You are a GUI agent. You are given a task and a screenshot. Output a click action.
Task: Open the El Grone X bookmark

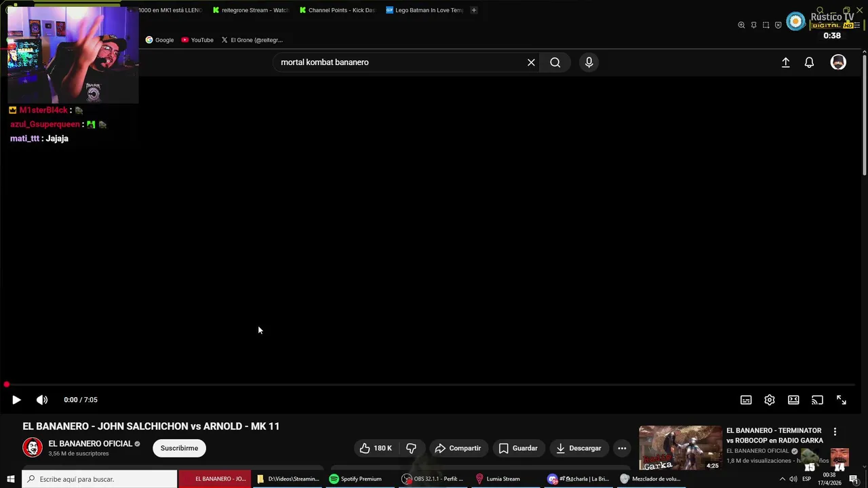point(252,40)
